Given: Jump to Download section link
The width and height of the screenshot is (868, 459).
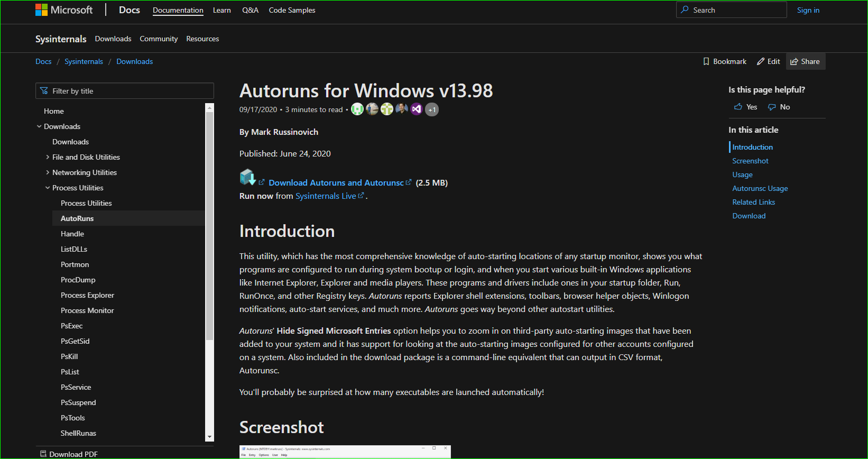Looking at the screenshot, I should pos(749,216).
